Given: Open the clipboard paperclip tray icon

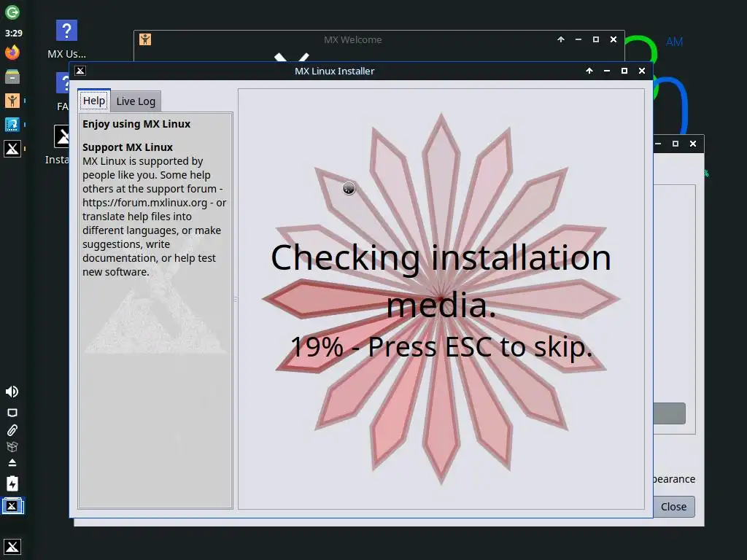Looking at the screenshot, I should pos(12,430).
